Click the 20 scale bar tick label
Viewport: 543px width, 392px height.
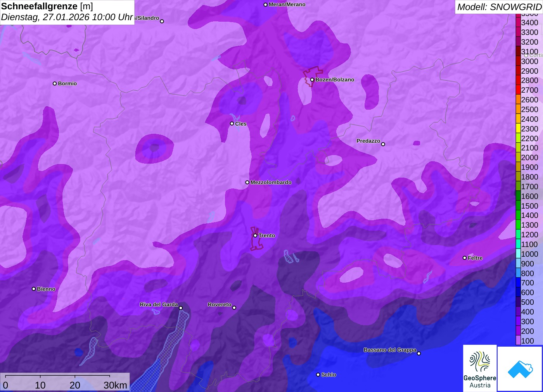(x=75, y=385)
